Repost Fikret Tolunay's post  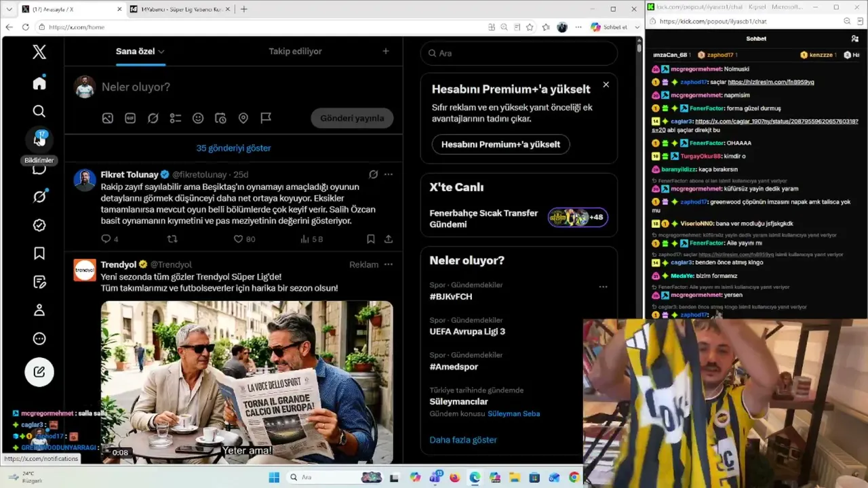point(172,239)
